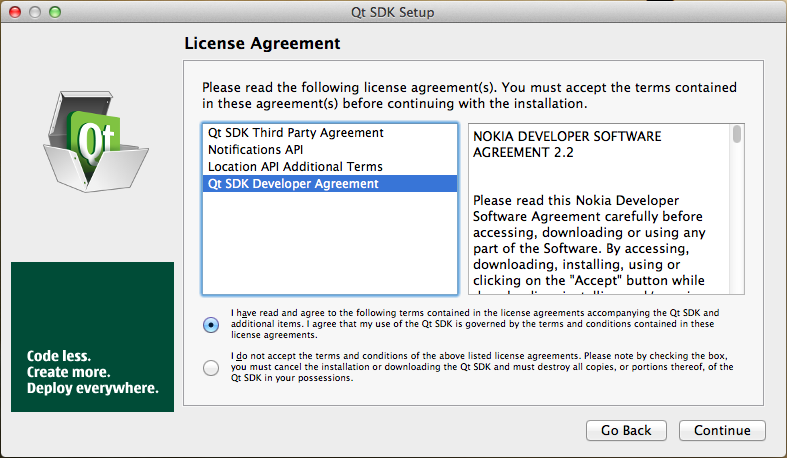Click empty space below the agreements list items
Screen dimensions: 787x458
pyautogui.click(x=329, y=245)
